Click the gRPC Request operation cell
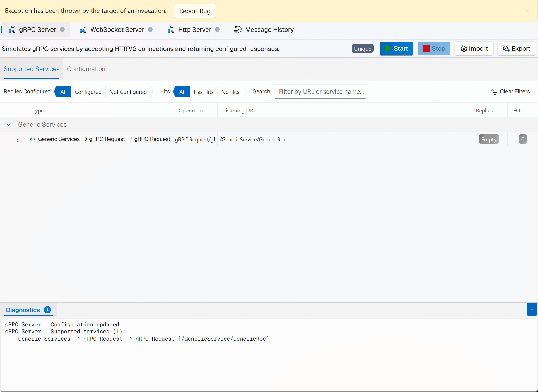 [x=195, y=140]
